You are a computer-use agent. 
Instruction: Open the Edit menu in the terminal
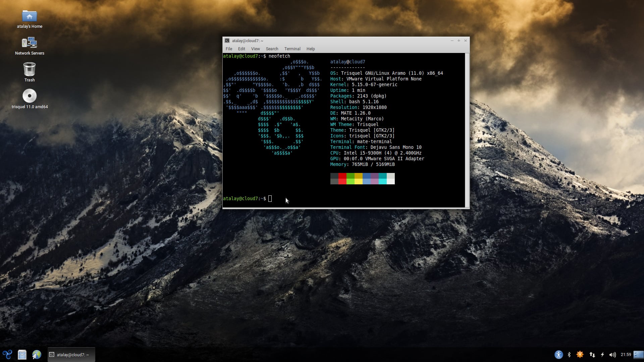(241, 49)
